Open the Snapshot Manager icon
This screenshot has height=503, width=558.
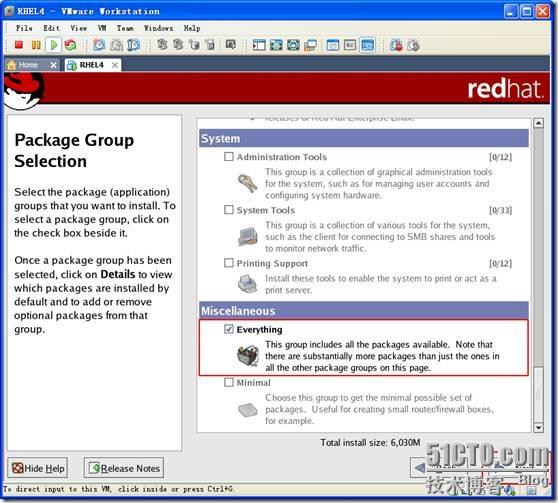pyautogui.click(x=133, y=45)
